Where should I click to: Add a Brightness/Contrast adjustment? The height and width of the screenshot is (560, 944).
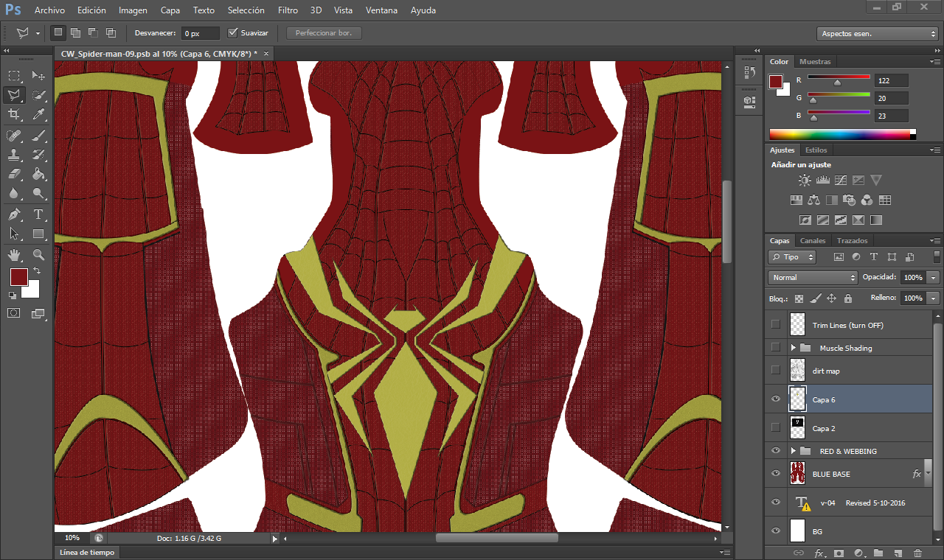(x=805, y=180)
